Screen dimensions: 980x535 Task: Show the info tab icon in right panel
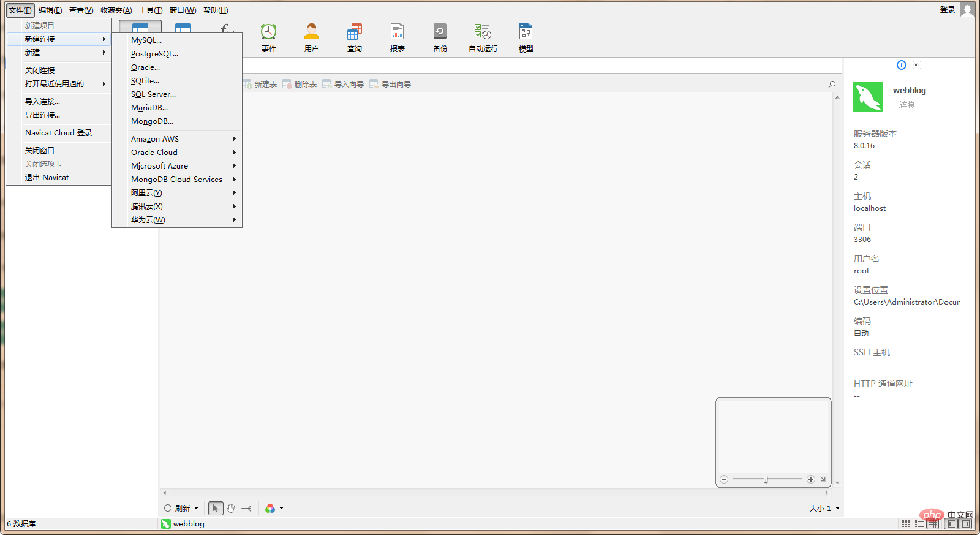point(902,65)
